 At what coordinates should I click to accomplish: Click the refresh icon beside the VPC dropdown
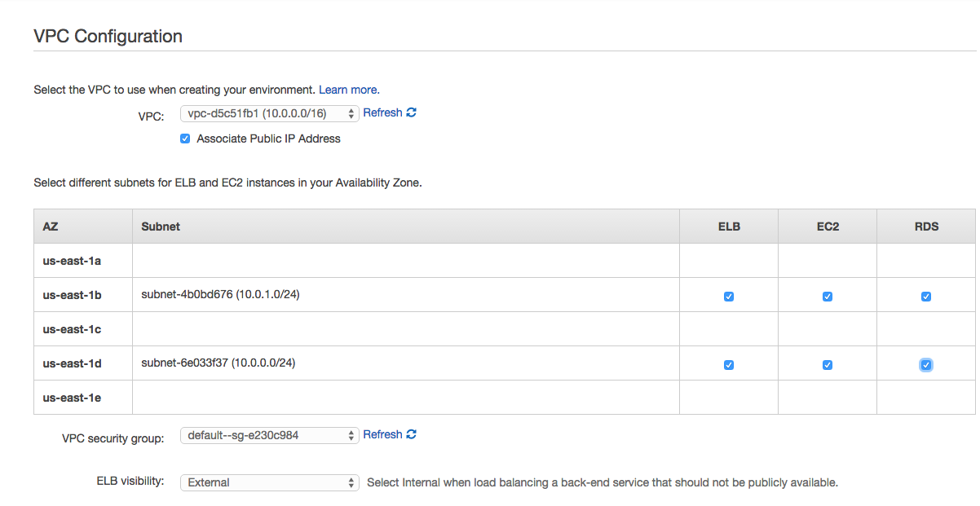(x=411, y=112)
